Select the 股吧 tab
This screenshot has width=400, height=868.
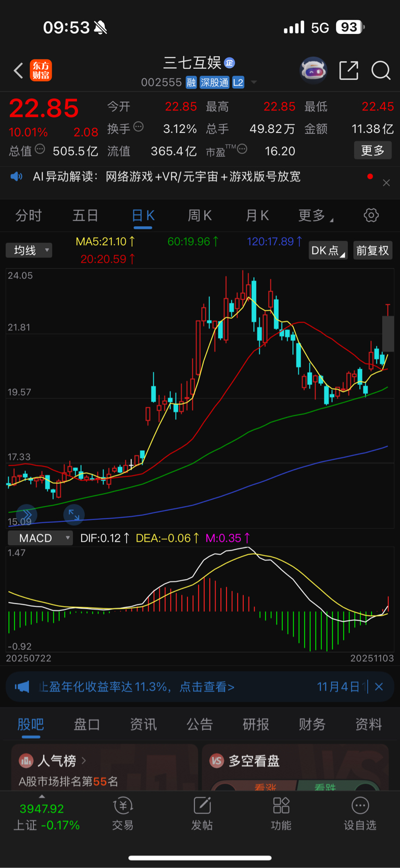point(31,724)
